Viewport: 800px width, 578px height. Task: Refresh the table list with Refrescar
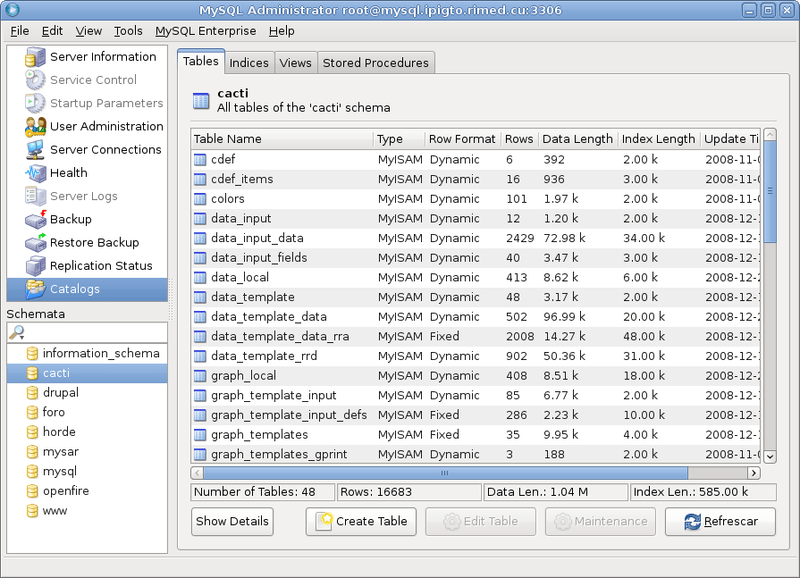[x=719, y=521]
